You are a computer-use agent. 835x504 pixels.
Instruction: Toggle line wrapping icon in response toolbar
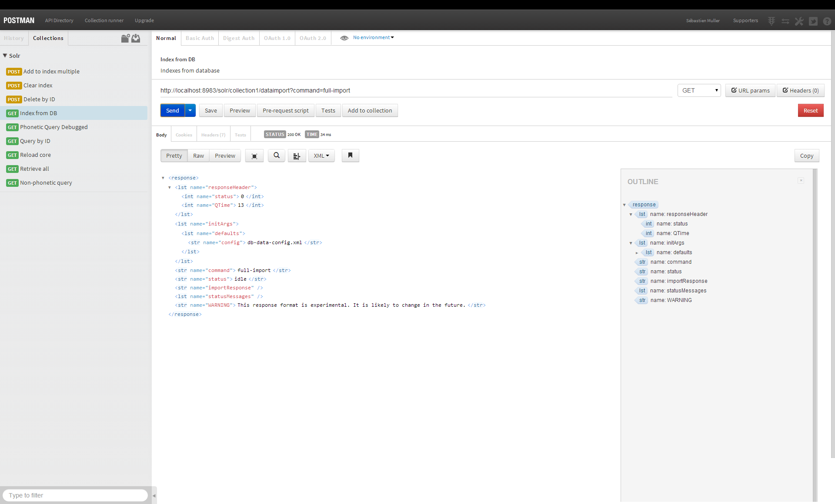[297, 156]
